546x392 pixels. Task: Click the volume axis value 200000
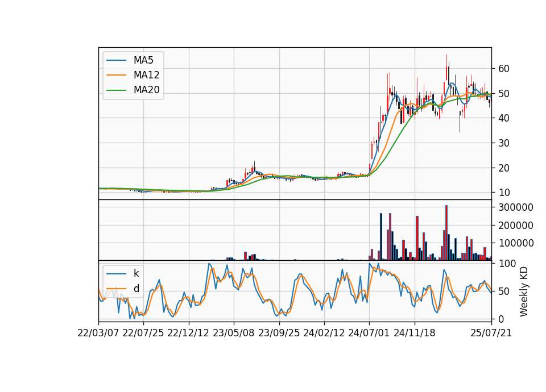click(516, 226)
